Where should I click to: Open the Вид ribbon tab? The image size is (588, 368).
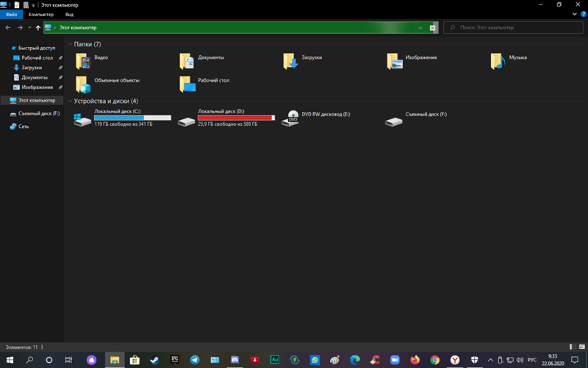[x=69, y=15]
